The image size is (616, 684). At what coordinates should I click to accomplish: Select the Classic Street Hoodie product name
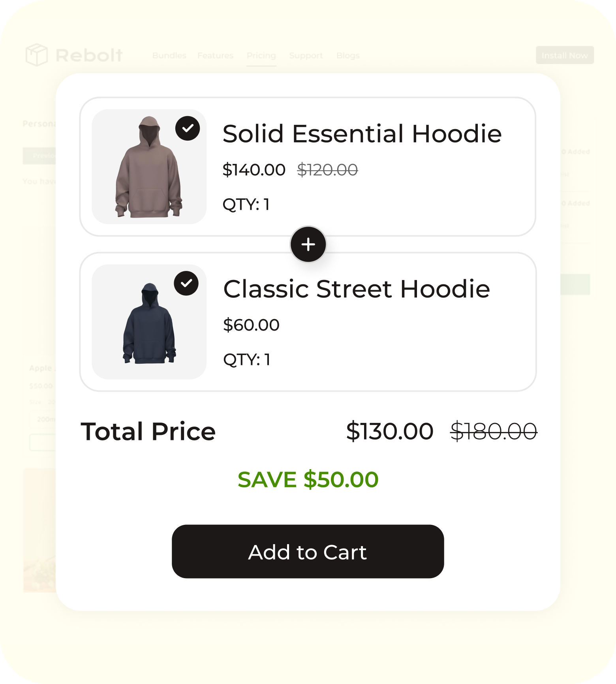[x=356, y=289]
